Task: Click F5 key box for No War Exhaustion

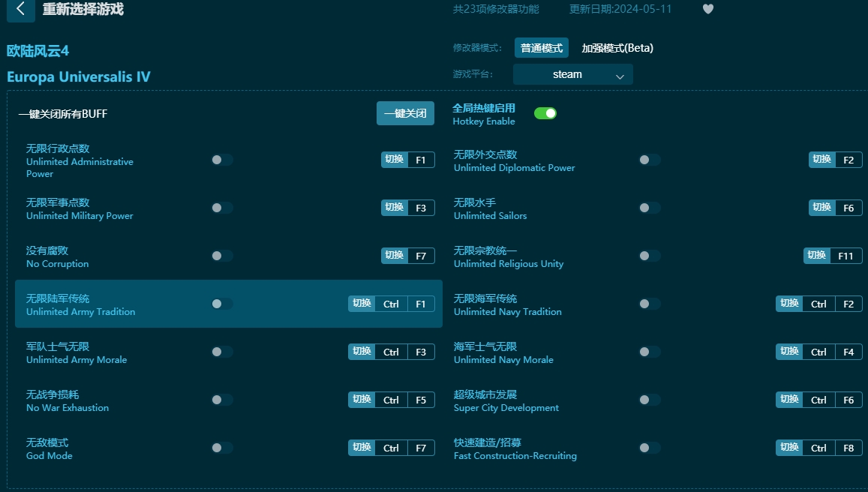Action: [x=422, y=400]
